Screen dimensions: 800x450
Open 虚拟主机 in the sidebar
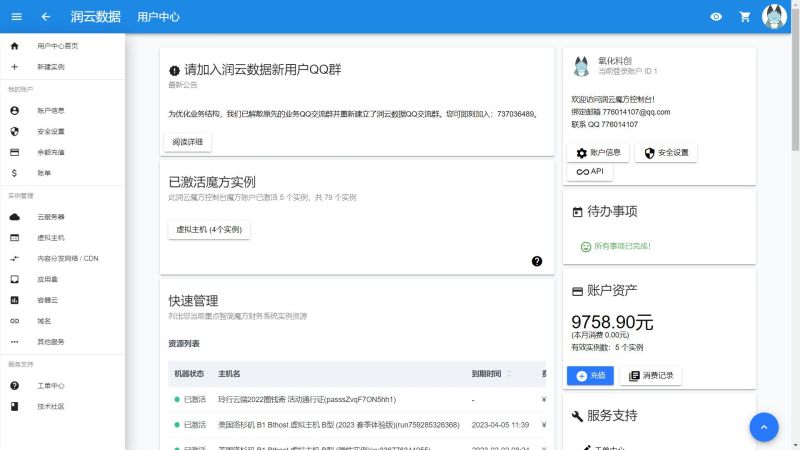62,238
